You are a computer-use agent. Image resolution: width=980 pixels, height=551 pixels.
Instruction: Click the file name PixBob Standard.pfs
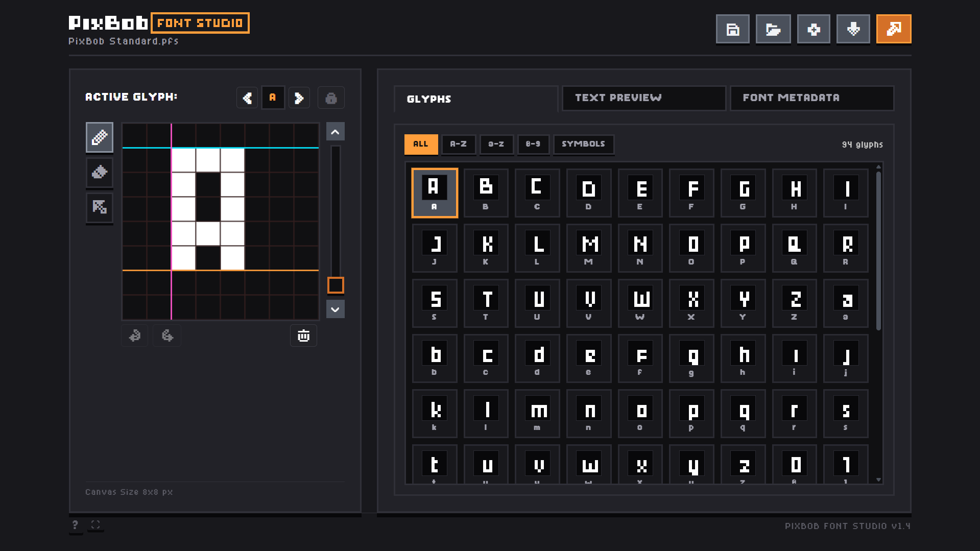click(x=124, y=41)
